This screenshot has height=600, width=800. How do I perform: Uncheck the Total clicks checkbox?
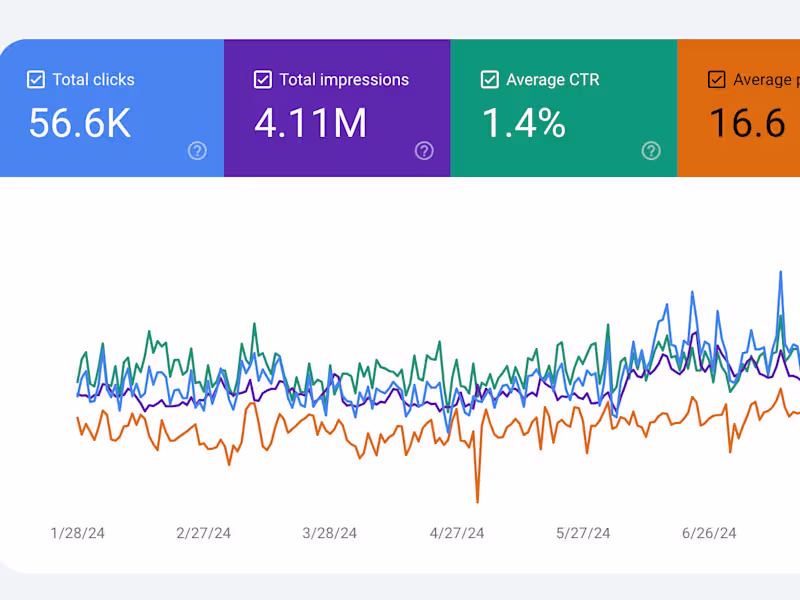coord(36,80)
